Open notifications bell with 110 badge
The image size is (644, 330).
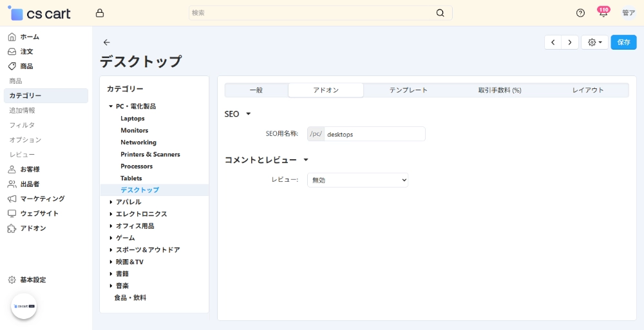(x=603, y=13)
